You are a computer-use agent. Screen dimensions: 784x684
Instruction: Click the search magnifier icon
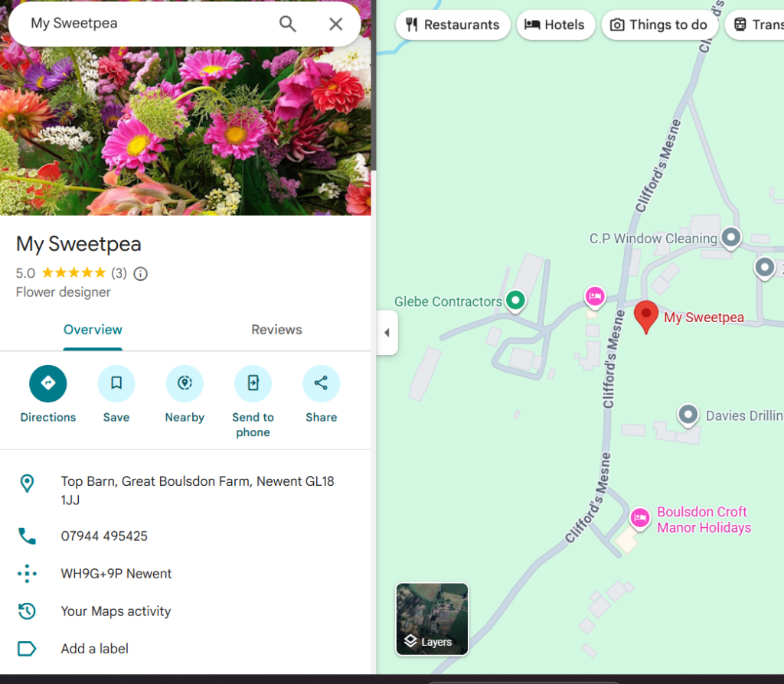pyautogui.click(x=287, y=24)
